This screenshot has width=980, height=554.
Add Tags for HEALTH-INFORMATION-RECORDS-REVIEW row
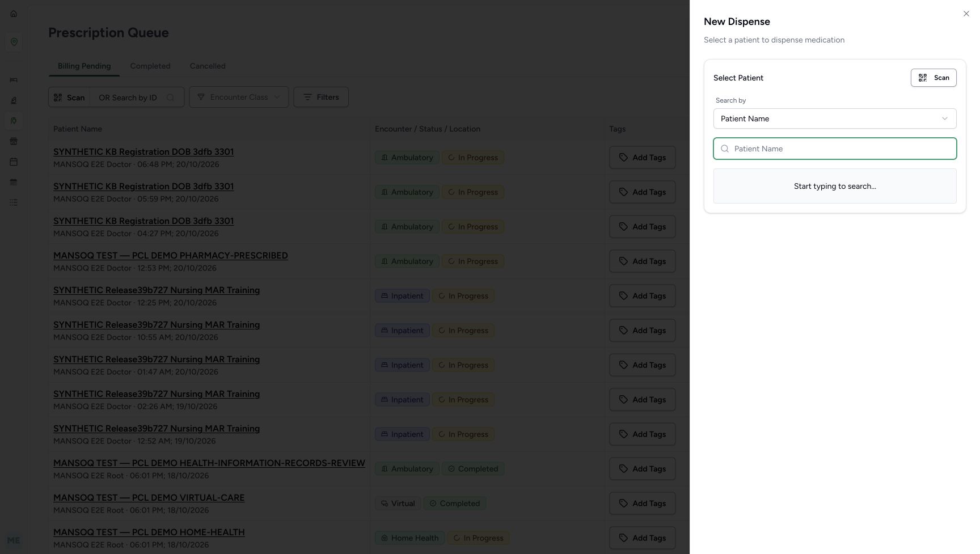click(642, 469)
